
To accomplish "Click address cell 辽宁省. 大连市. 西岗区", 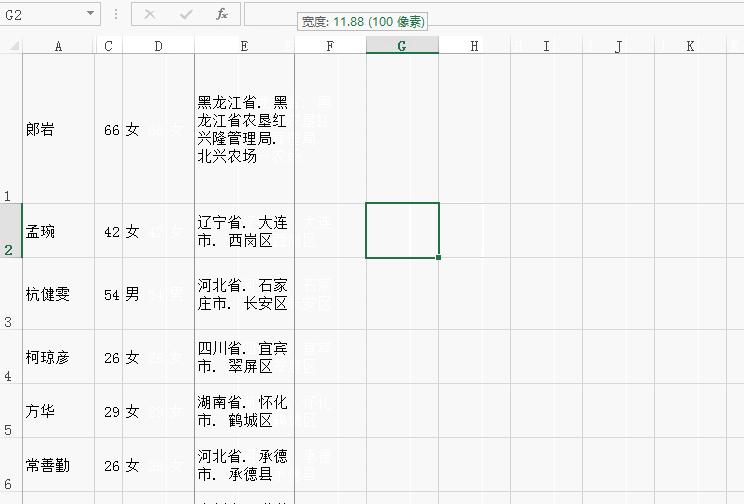I will (244, 231).
